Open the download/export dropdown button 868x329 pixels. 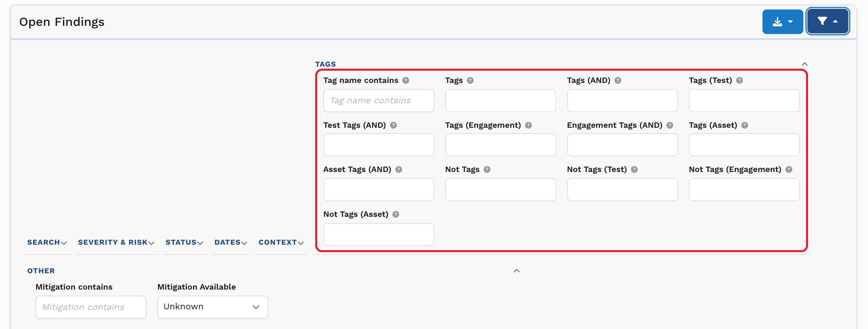click(782, 22)
